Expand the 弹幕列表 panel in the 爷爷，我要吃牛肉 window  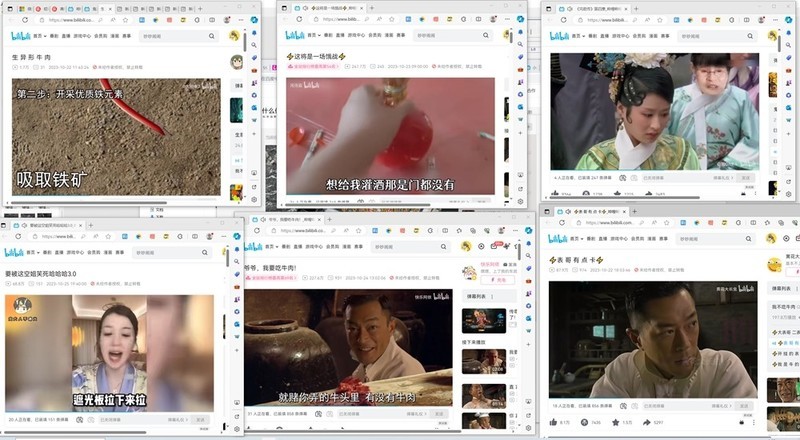click(x=489, y=296)
